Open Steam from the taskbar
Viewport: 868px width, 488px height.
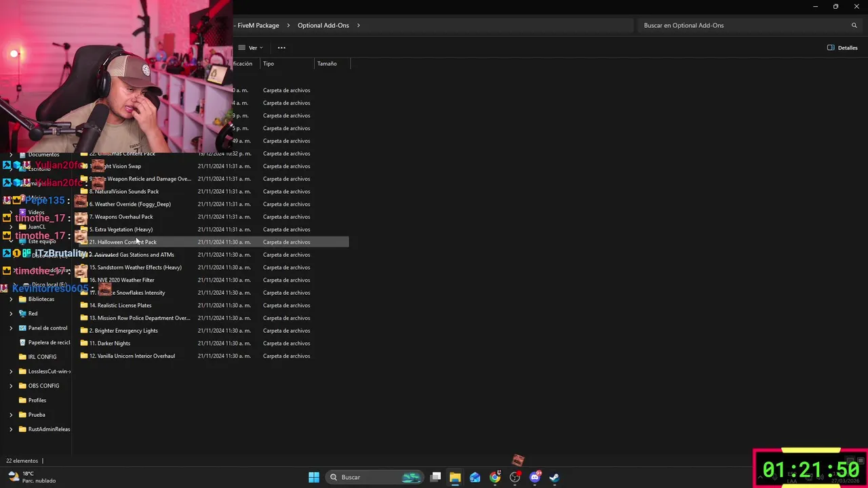click(x=554, y=477)
